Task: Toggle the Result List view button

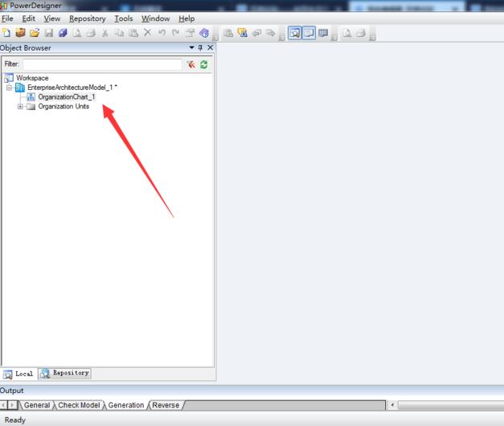Action: pyautogui.click(x=323, y=33)
